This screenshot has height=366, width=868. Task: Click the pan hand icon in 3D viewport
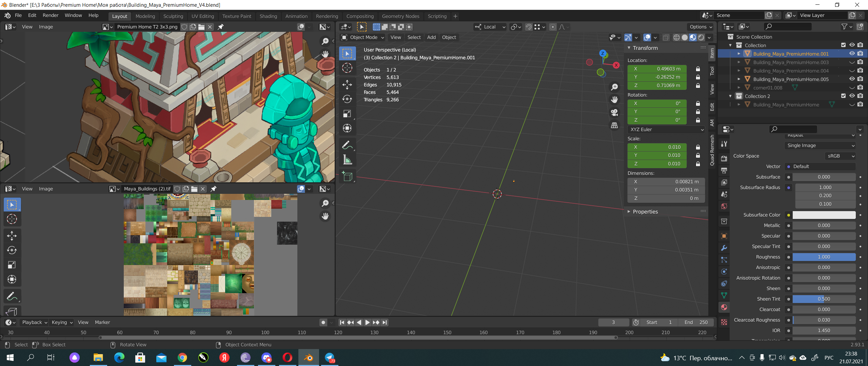pos(614,100)
